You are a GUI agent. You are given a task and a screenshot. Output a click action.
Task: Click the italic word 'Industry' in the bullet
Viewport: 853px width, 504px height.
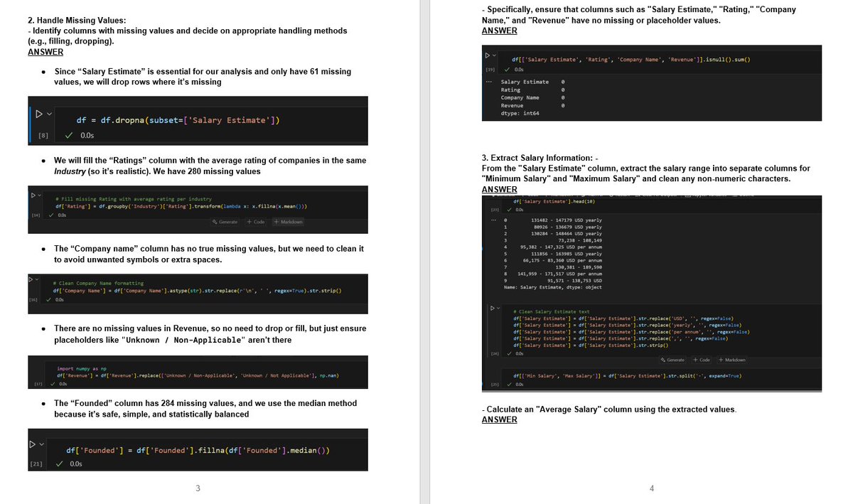(71, 171)
